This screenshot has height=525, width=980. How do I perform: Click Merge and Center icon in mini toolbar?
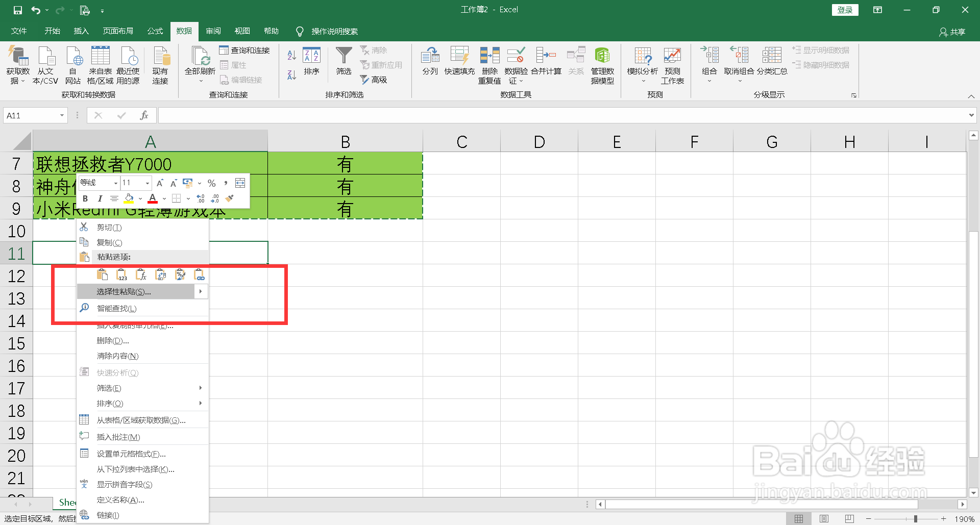240,183
